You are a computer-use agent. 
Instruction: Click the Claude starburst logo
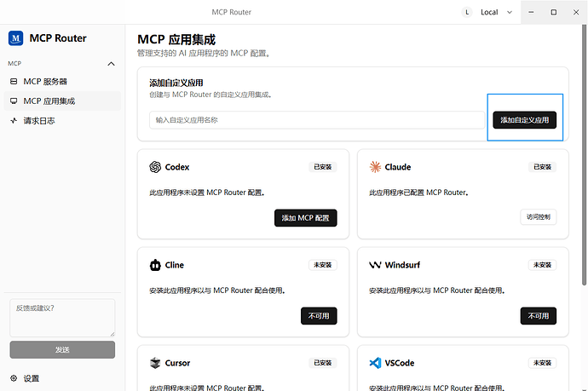375,167
